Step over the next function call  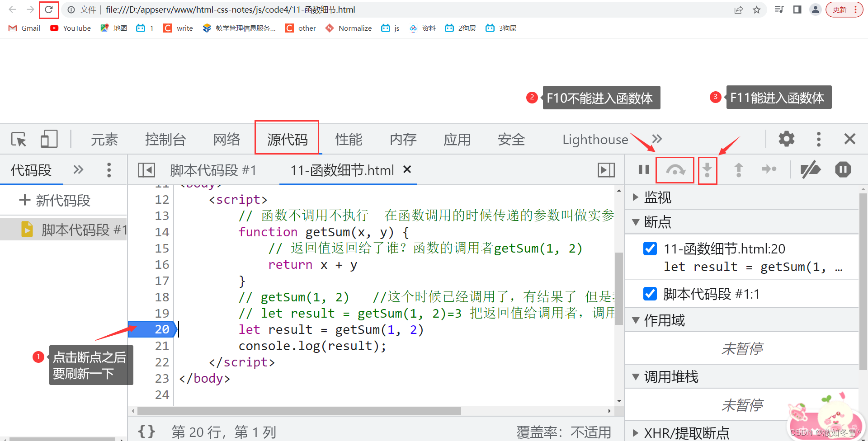click(x=675, y=170)
